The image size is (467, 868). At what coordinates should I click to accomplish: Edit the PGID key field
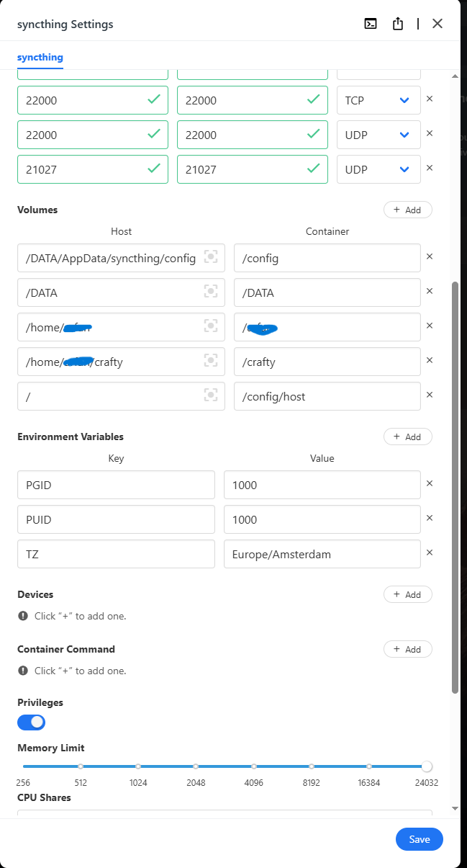(116, 485)
